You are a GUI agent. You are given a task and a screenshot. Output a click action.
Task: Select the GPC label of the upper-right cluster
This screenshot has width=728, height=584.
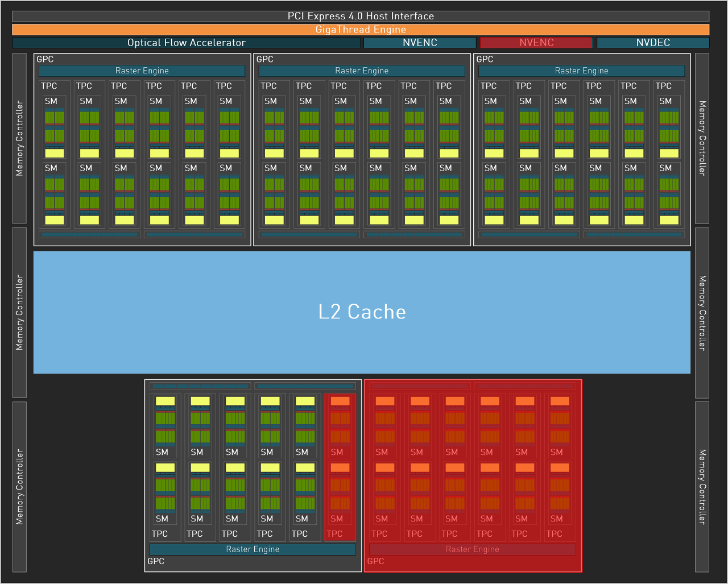485,59
